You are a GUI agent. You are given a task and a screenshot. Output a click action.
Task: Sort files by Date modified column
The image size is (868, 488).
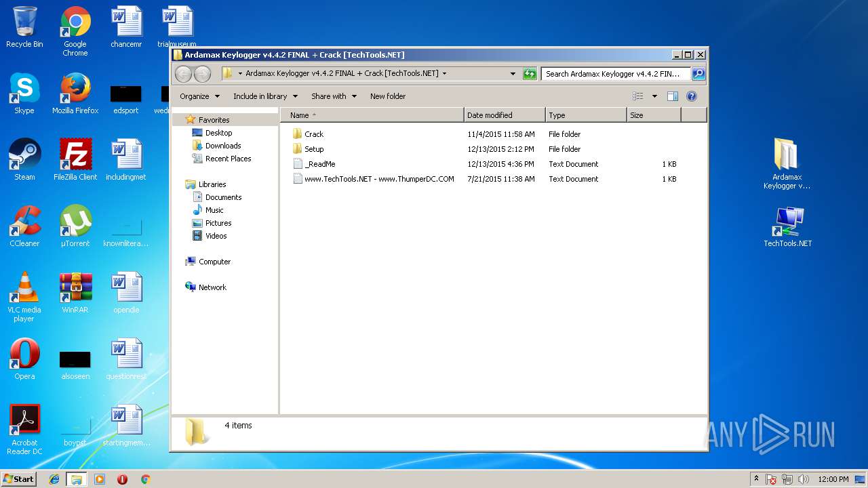505,115
